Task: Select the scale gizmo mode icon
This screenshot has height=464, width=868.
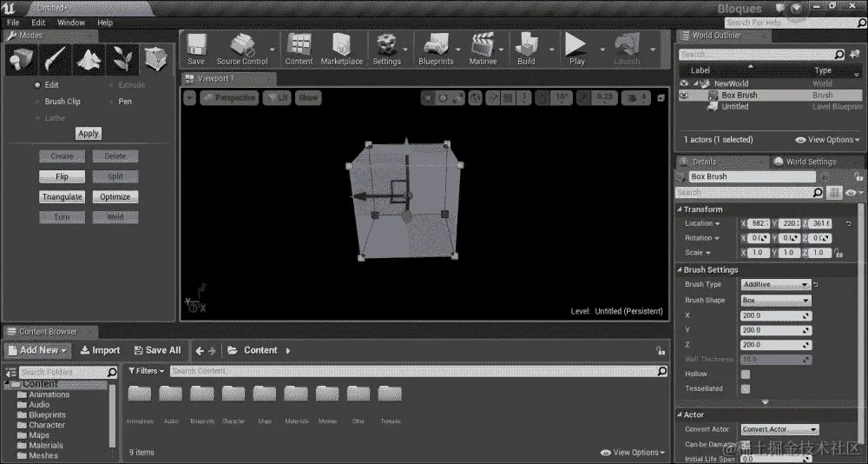Action: (458, 98)
